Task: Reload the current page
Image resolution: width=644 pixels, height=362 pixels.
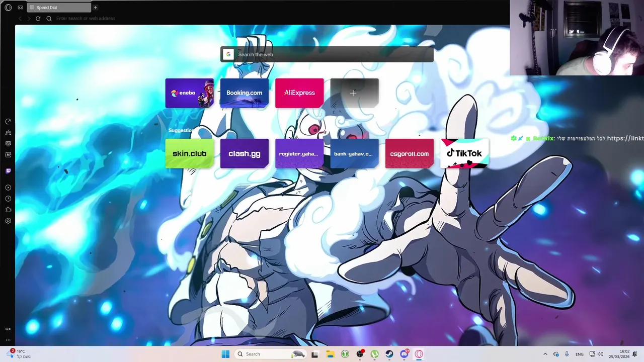Action: pos(38,19)
